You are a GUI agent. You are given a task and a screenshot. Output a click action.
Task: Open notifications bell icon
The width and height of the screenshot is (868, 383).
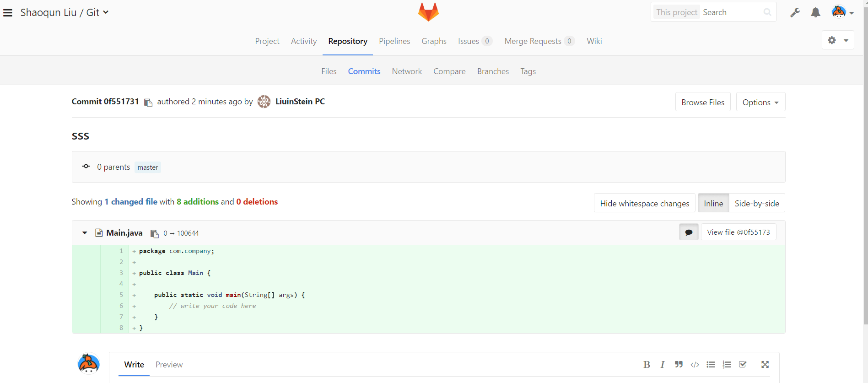pyautogui.click(x=815, y=13)
